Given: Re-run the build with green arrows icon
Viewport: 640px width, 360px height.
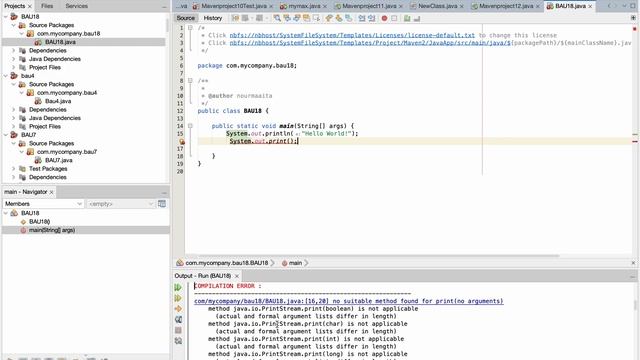Looking at the screenshot, I should tap(178, 287).
